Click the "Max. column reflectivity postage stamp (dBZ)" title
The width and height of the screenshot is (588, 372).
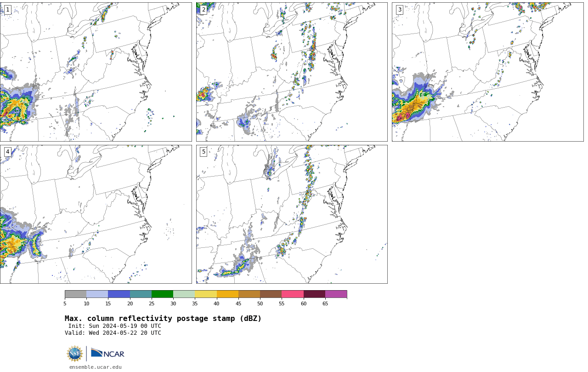(x=163, y=319)
